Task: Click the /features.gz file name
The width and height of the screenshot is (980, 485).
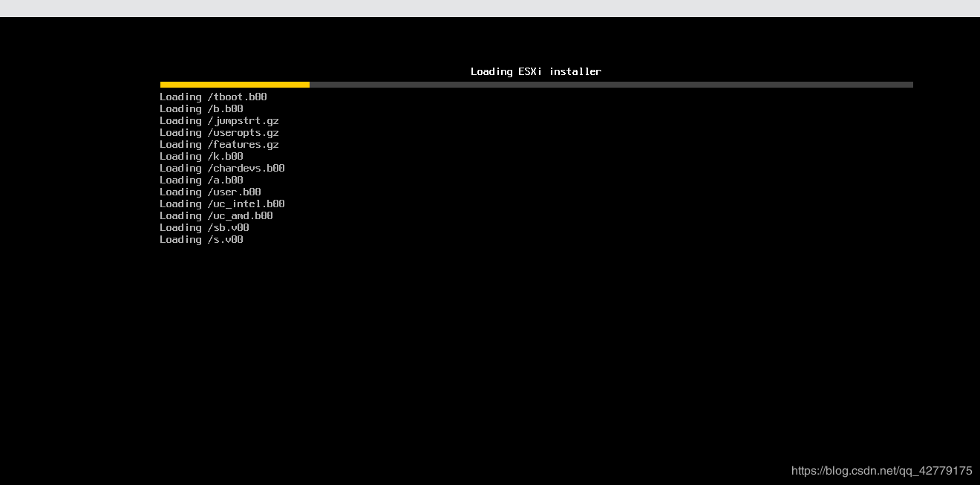Action: [x=243, y=145]
